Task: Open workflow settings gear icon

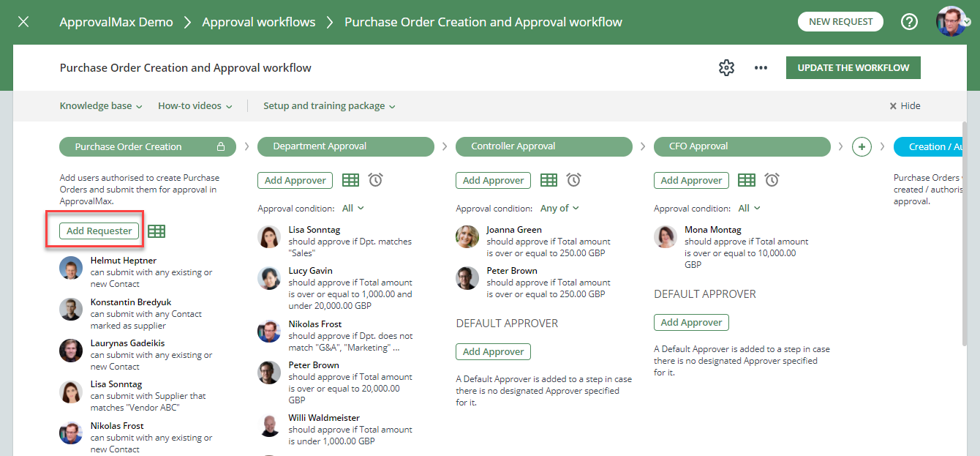Action: pyautogui.click(x=726, y=68)
